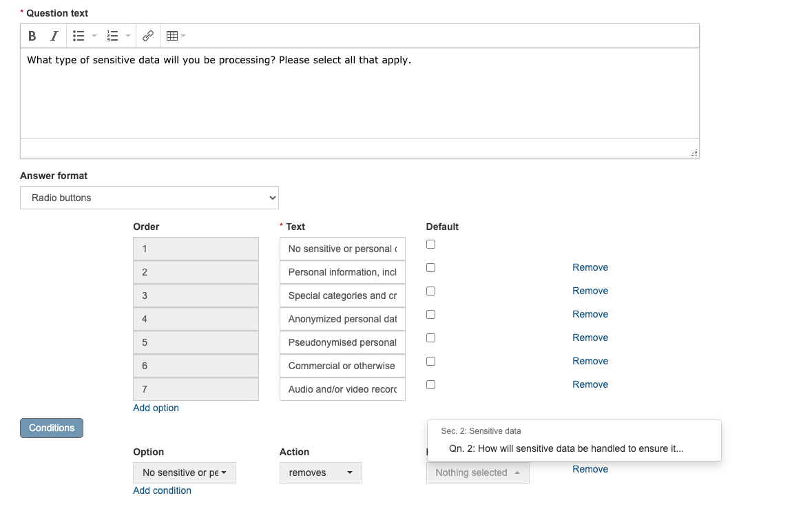Click the Add condition link
This screenshot has width=812, height=509.
[162, 490]
